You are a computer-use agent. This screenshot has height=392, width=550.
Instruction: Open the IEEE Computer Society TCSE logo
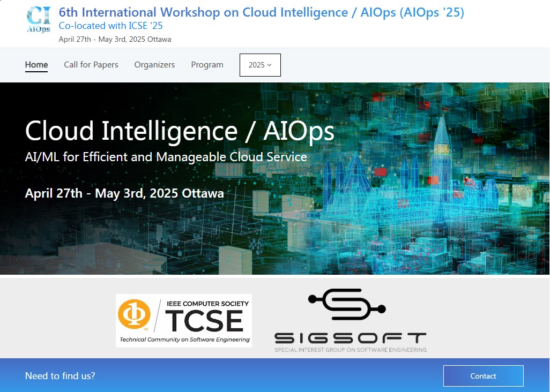[184, 320]
